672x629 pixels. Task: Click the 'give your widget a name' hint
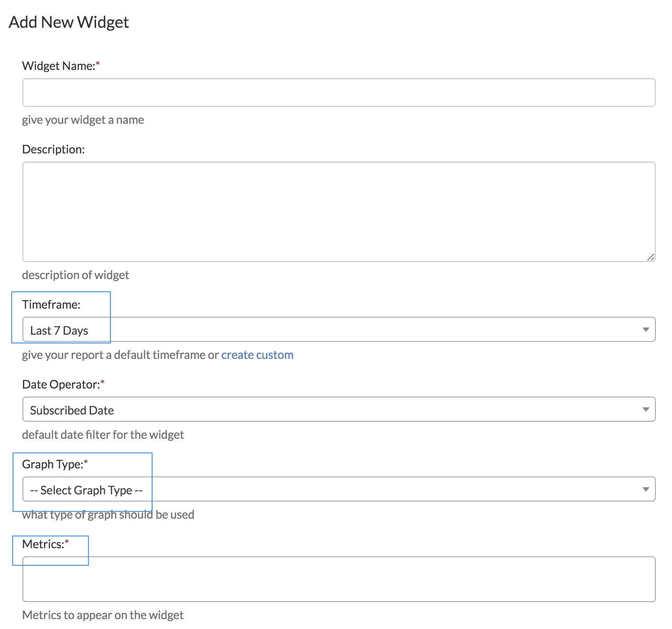(83, 120)
